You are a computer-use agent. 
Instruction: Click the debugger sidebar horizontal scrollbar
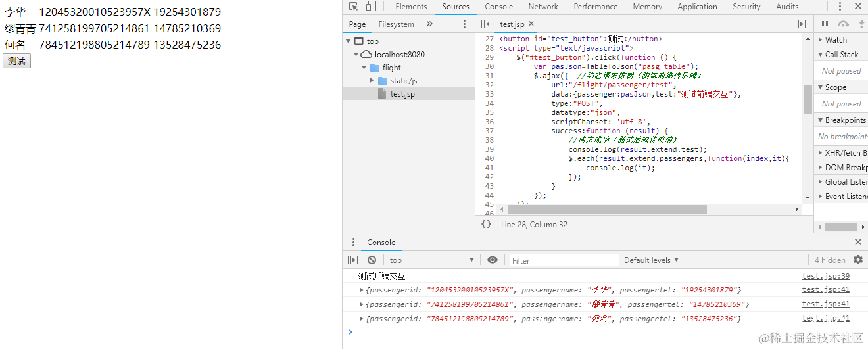(x=841, y=227)
